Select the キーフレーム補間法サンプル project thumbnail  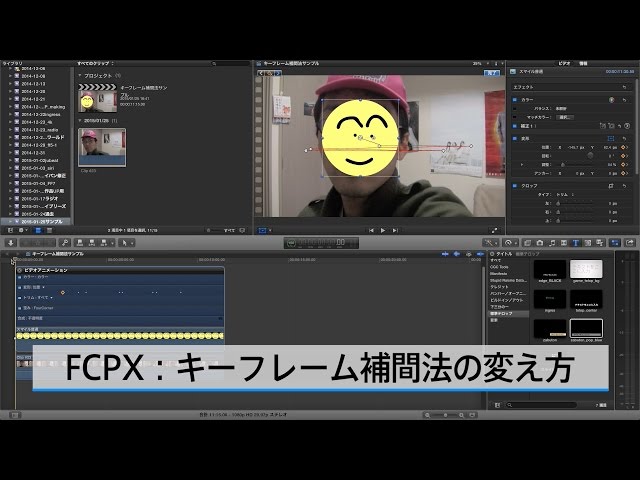click(98, 98)
